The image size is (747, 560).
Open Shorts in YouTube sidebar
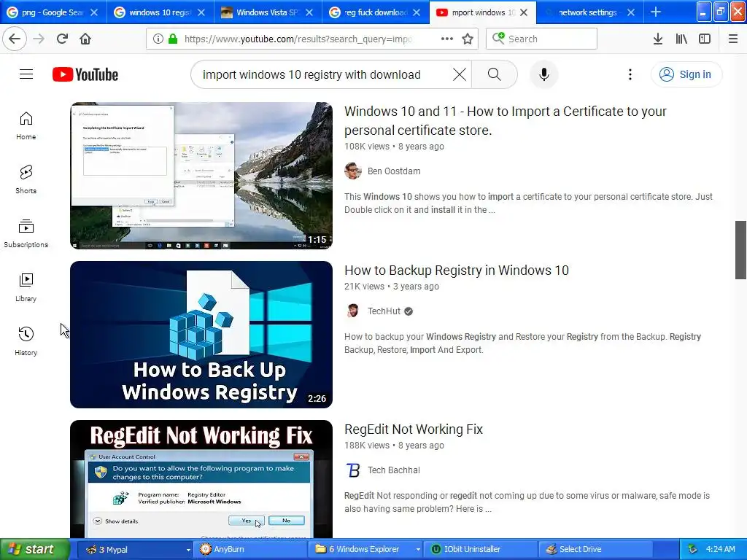pos(26,179)
